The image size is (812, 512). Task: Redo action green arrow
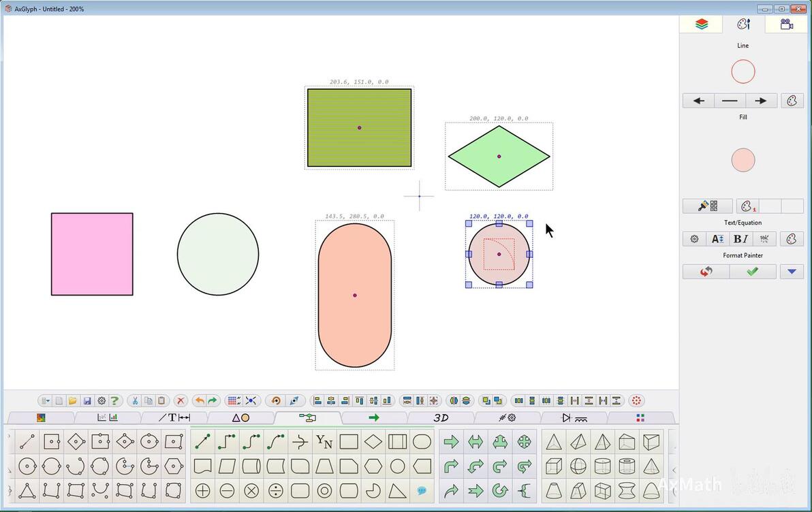coord(213,401)
